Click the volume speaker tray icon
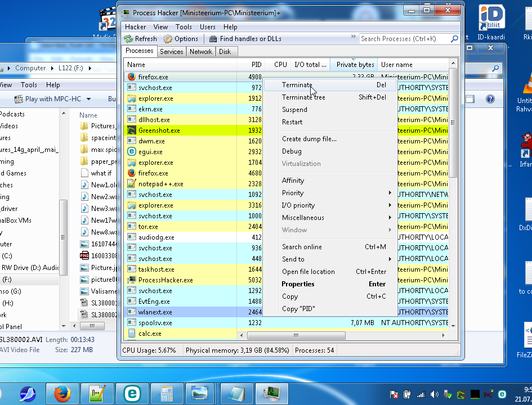Viewport: 532px width, 405px height. (x=433, y=394)
